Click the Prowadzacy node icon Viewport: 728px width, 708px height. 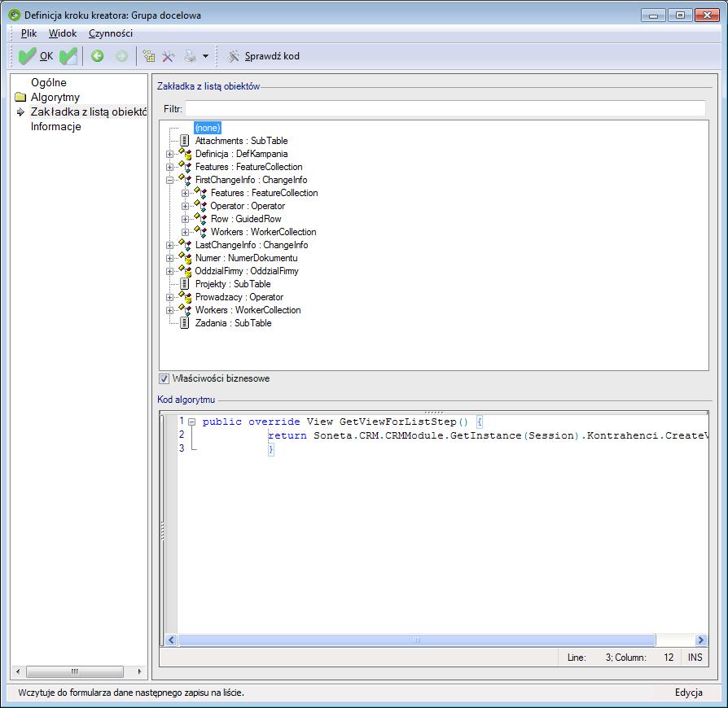tap(185, 296)
